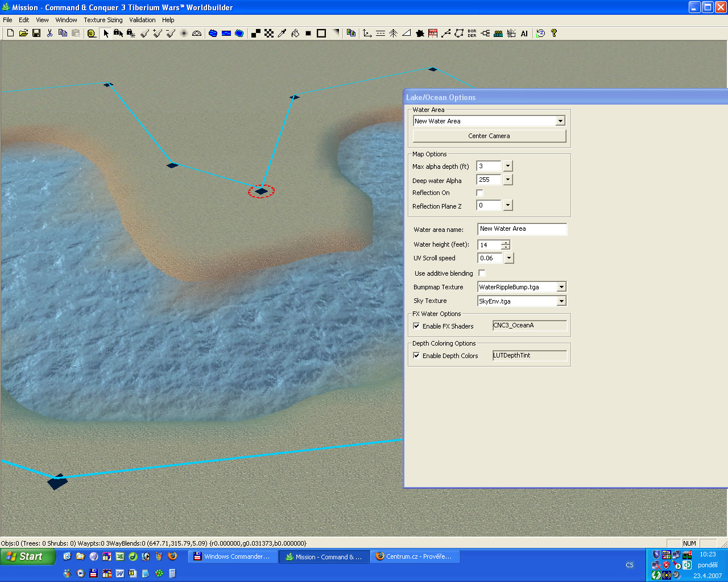Viewport: 728px width, 582px height.
Task: Click the Copy icon in toolbar
Action: (63, 34)
